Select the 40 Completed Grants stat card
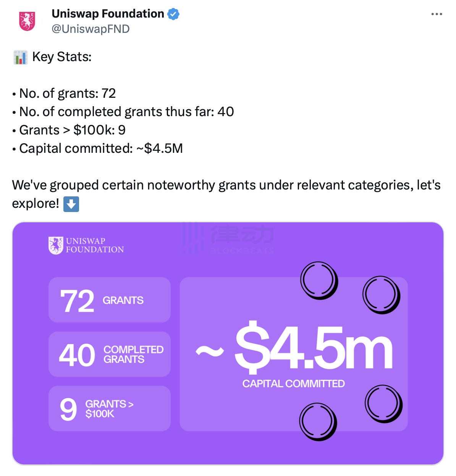The height and width of the screenshot is (476, 456). point(110,354)
